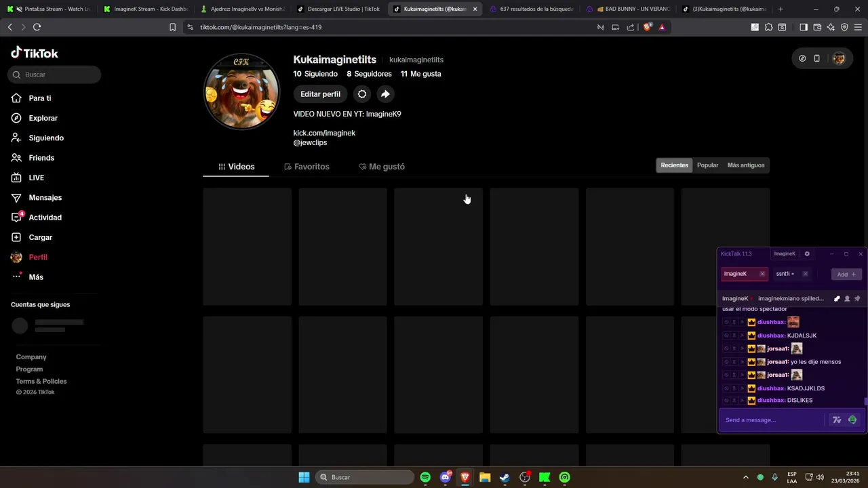Focus the TikTok Buscar search field
Screen dimensions: 868x488
55,75
